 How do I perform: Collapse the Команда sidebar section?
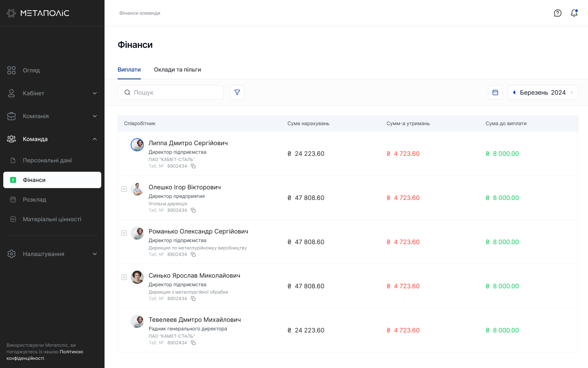pos(94,139)
